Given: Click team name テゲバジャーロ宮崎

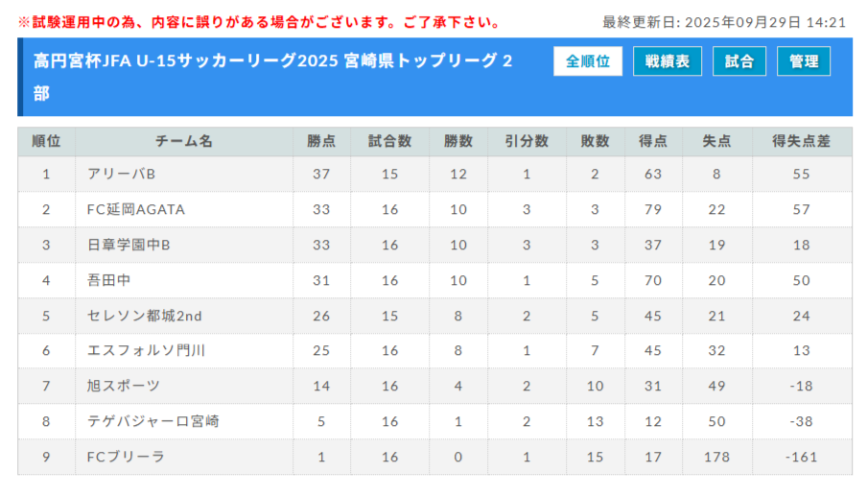Looking at the screenshot, I should pos(152,421).
